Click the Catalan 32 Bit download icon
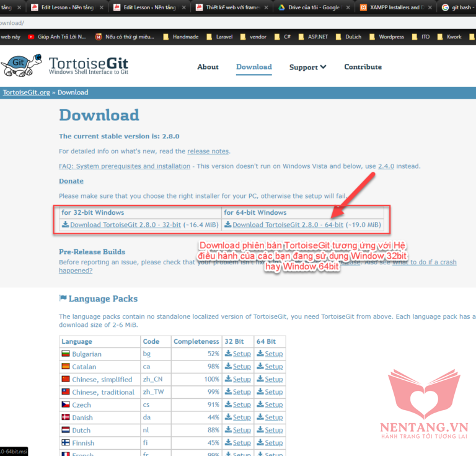 (228, 367)
